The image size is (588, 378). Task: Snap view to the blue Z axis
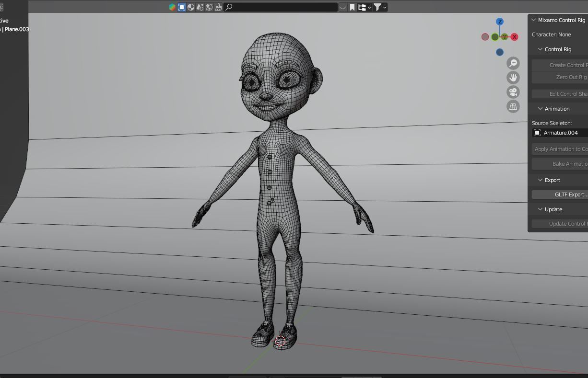coord(500,22)
